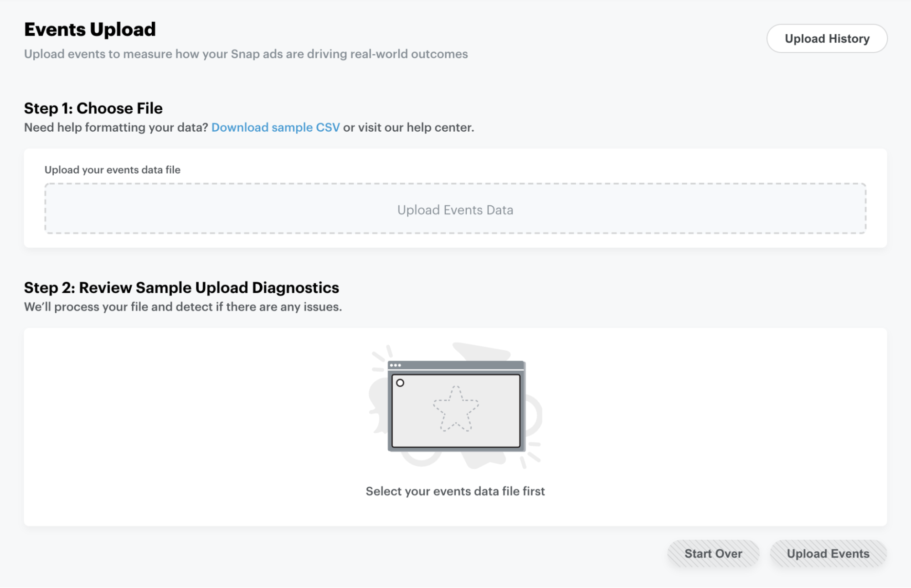The width and height of the screenshot is (911, 588).
Task: Select the Step 2: Review Sample Upload Diagnostics heading
Action: pyautogui.click(x=181, y=288)
